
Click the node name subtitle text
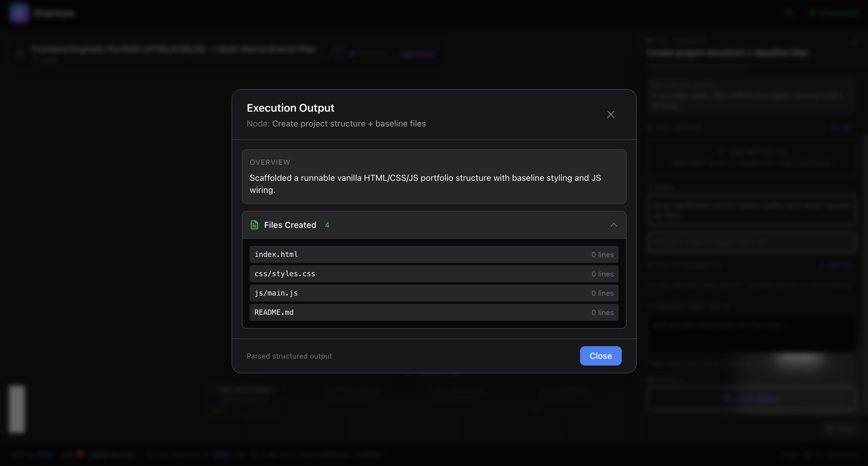click(x=349, y=124)
